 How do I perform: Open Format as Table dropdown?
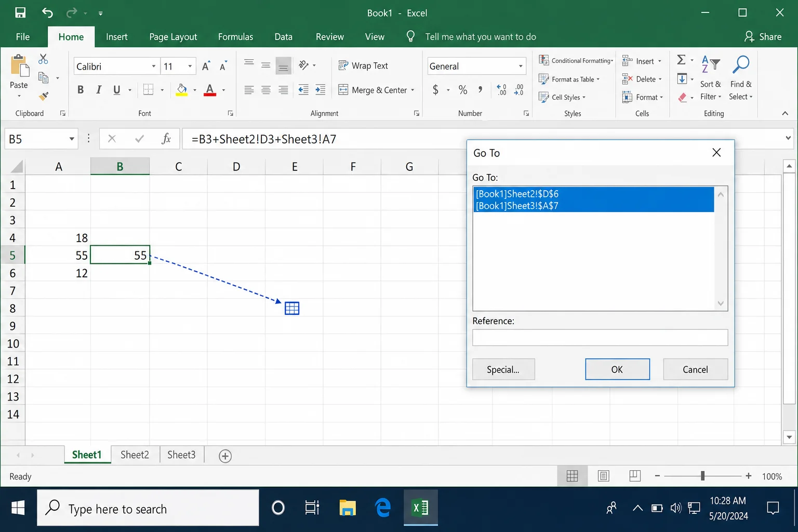(569, 79)
